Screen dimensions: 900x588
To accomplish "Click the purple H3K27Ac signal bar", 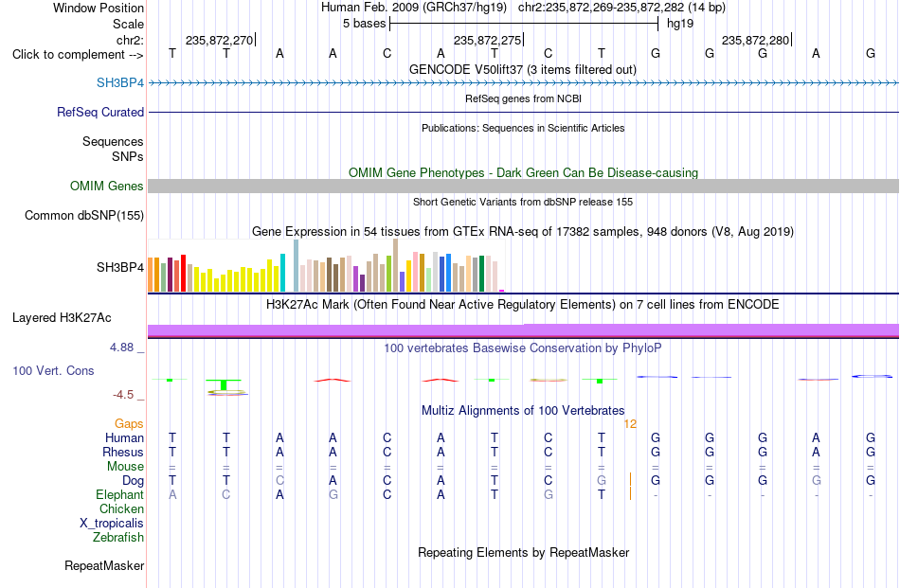I will click(524, 330).
